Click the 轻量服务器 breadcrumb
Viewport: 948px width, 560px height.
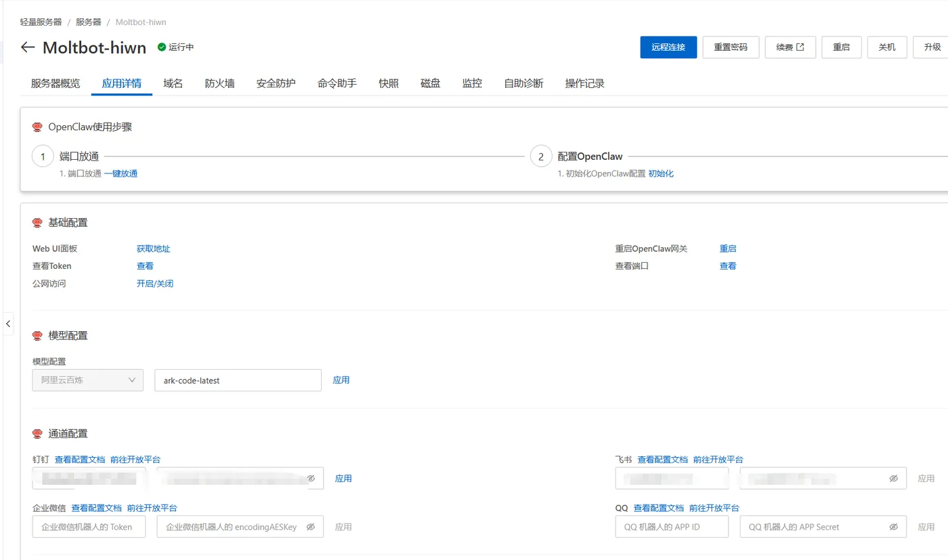point(41,22)
